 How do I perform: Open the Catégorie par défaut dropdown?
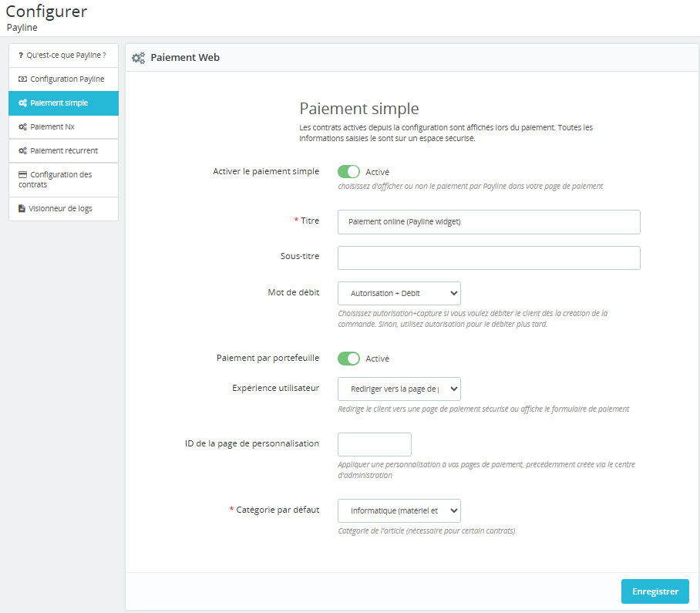pos(399,510)
